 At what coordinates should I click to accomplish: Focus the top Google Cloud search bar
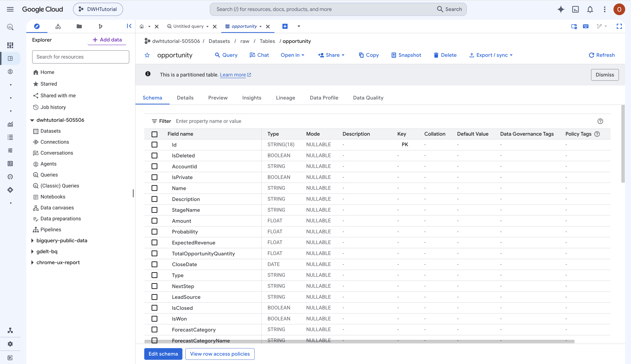pos(338,9)
